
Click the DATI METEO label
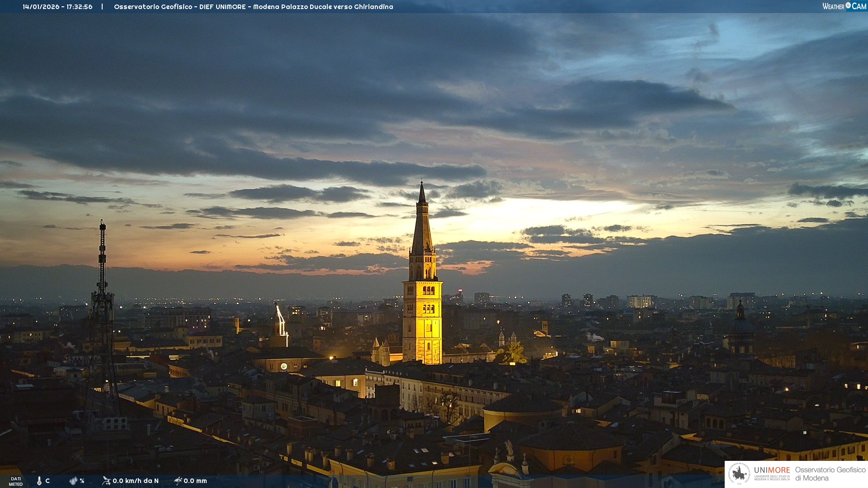click(16, 481)
